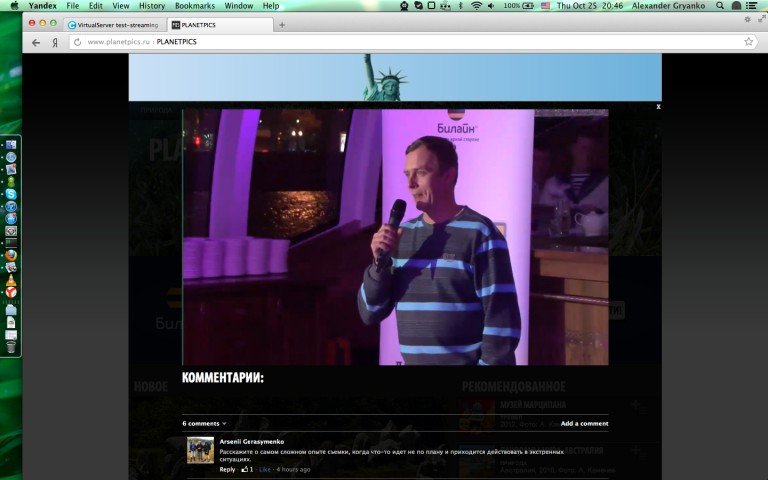Click the thumbs-up count on the comment
The height and width of the screenshot is (480, 768).
point(247,469)
